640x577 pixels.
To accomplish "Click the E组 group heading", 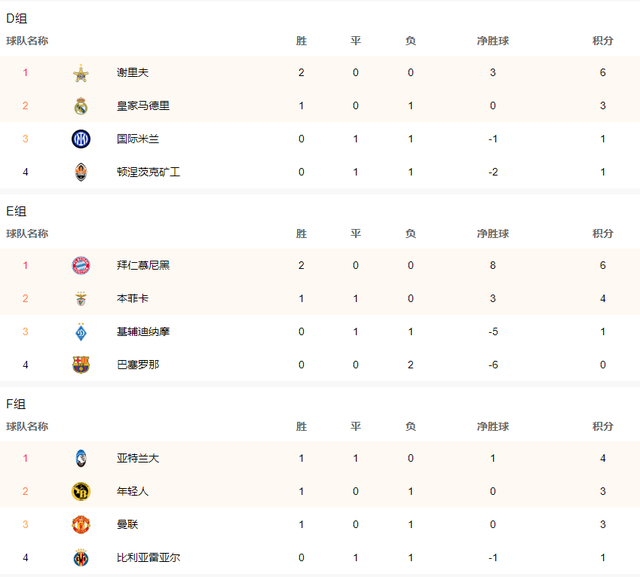I will coord(16,212).
